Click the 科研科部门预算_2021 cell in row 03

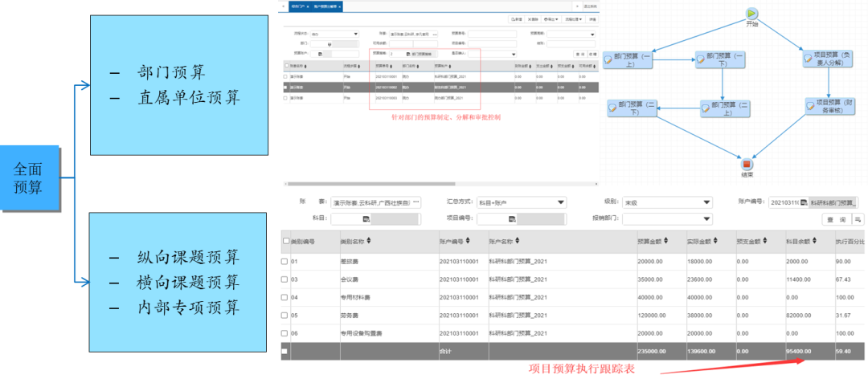[x=518, y=279]
